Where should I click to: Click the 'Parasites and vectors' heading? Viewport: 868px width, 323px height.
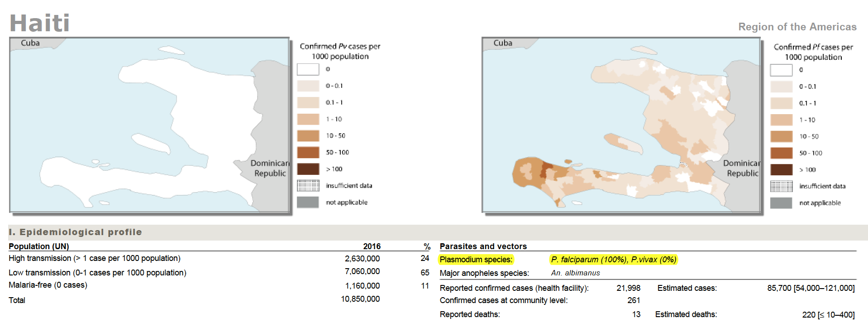point(483,246)
